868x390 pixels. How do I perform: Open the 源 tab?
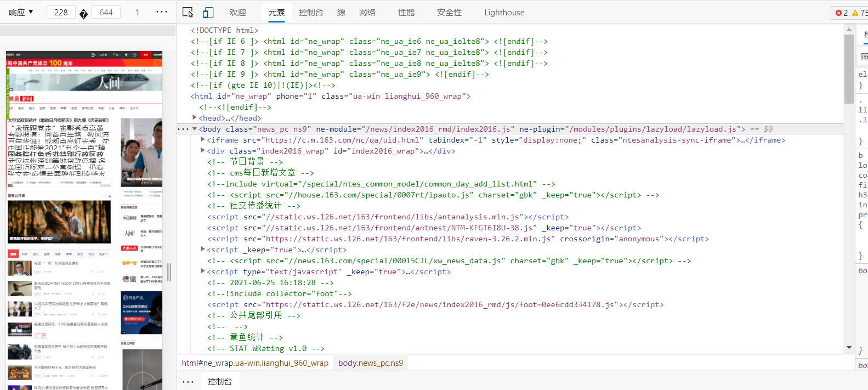(341, 12)
